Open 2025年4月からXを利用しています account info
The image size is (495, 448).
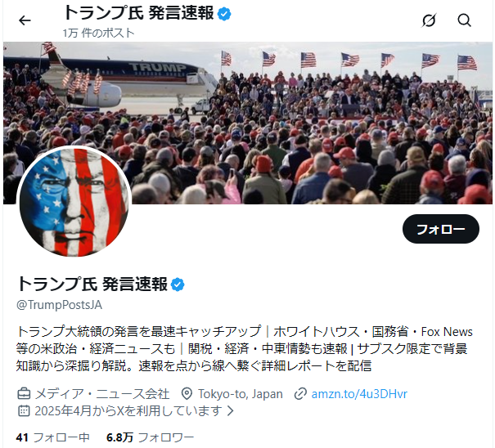tap(128, 410)
